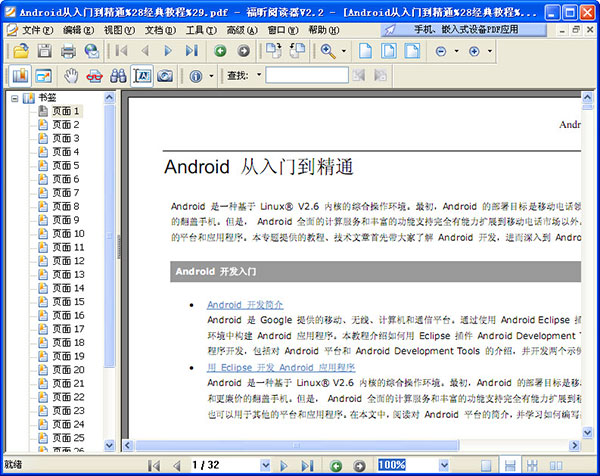This screenshot has width=600, height=476.
Task: Click the binoculars search icon
Action: pos(117,76)
